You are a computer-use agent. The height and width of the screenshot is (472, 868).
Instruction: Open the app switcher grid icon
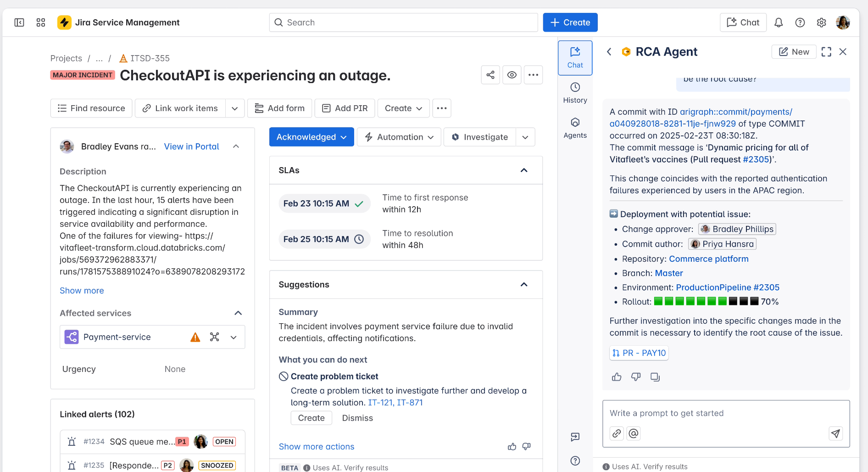click(x=41, y=22)
